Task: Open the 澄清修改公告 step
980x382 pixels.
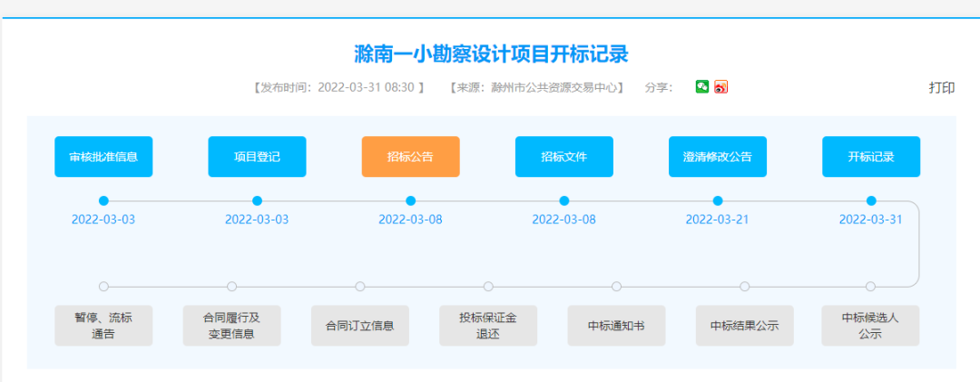Action: [x=718, y=156]
